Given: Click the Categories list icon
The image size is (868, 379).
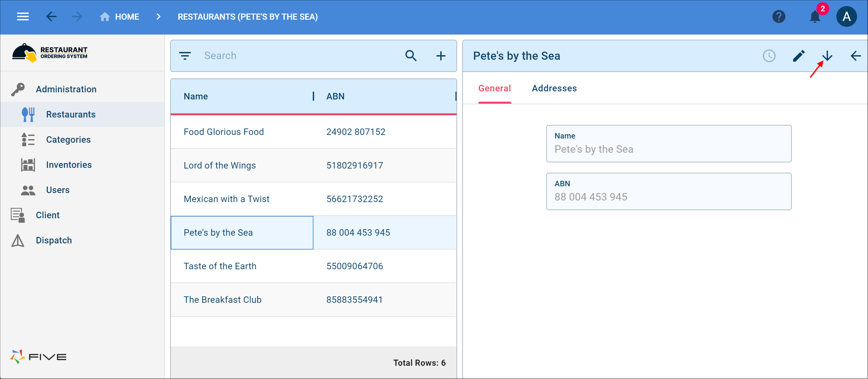Looking at the screenshot, I should pos(28,139).
